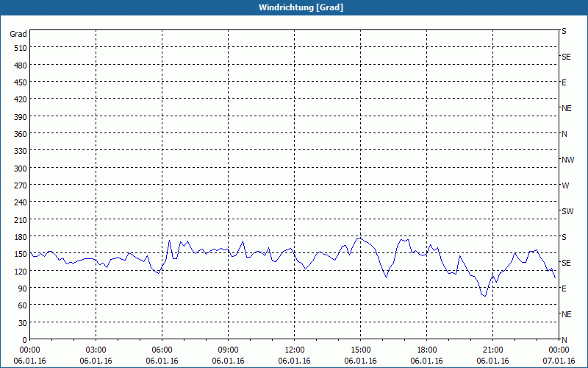The height and width of the screenshot is (368, 588).
Task: Select the 150 value on the degree axis
Action: pyautogui.click(x=21, y=254)
